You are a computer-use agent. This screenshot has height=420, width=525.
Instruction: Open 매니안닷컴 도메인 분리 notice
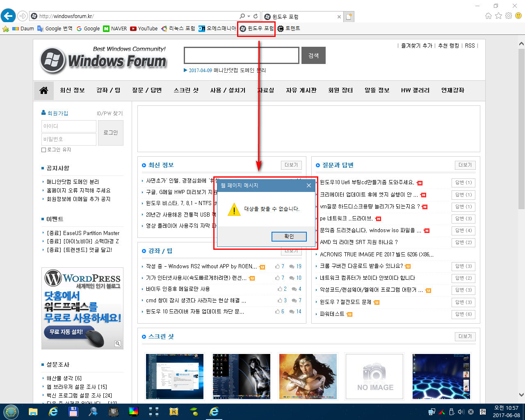pyautogui.click(x=73, y=182)
